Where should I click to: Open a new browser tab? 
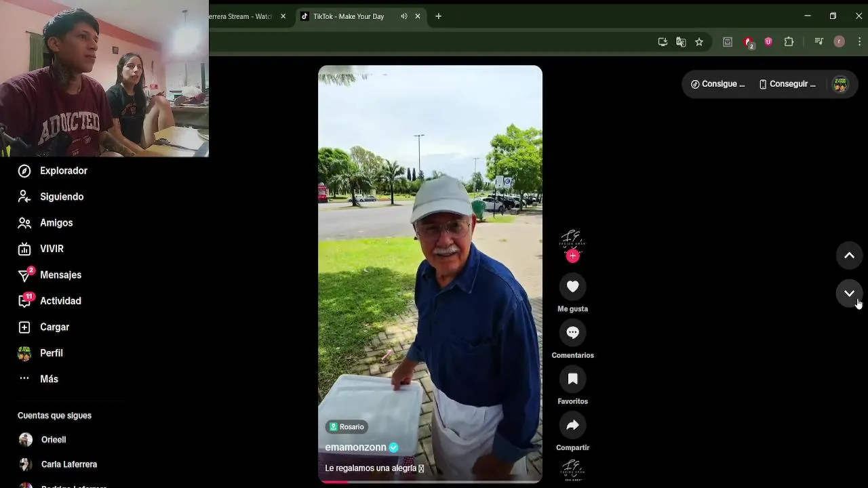[438, 16]
